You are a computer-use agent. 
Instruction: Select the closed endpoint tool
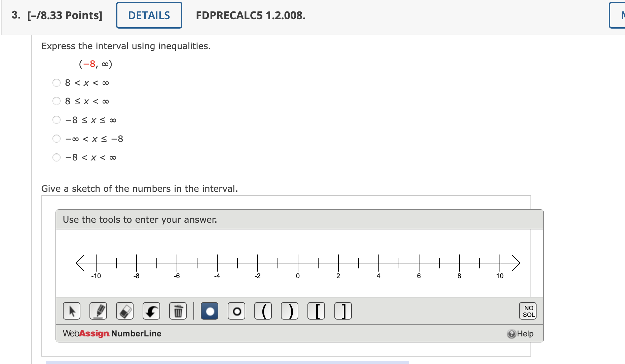tap(209, 311)
